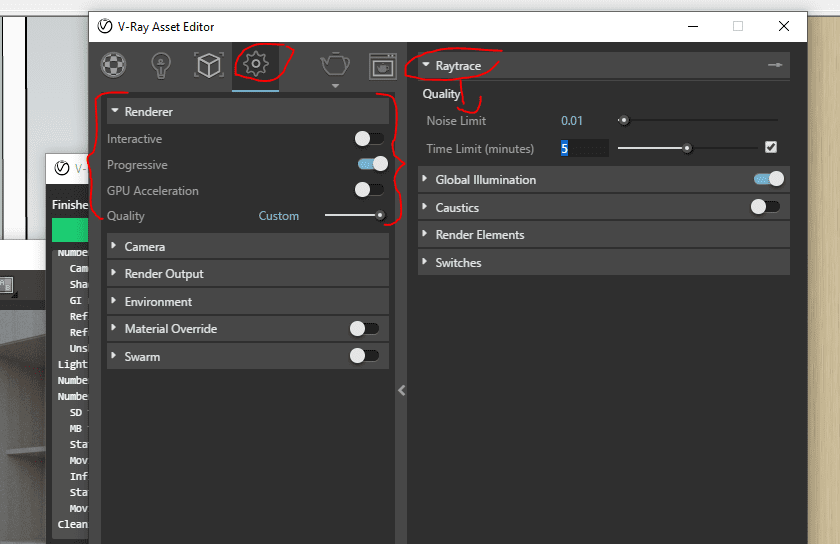Image resolution: width=840 pixels, height=544 pixels.
Task: Enable the Material Override toggle
Action: tap(364, 329)
